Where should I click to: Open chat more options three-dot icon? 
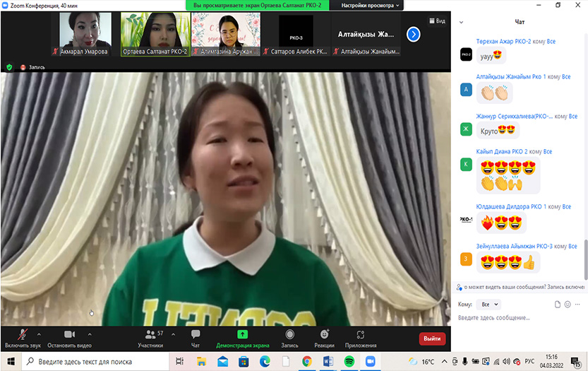pos(577,305)
